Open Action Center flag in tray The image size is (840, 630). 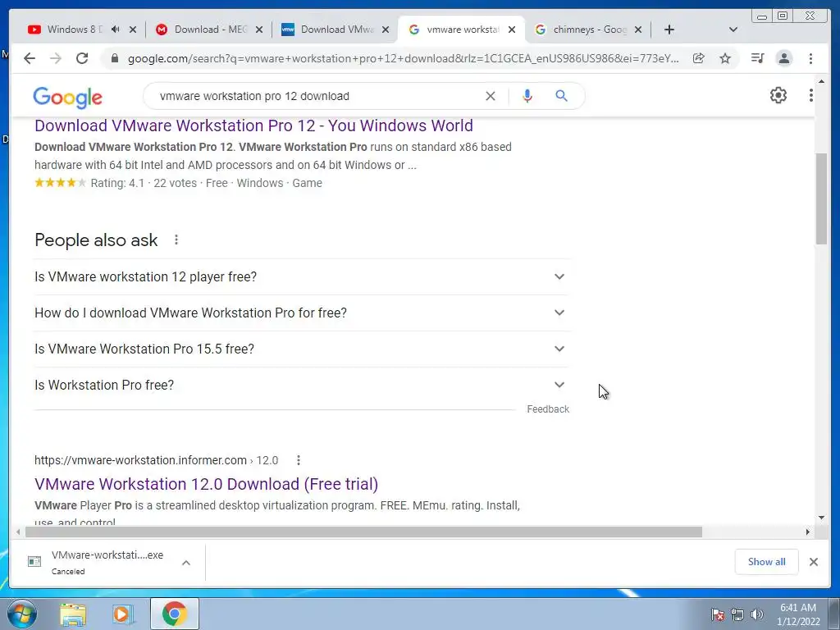pyautogui.click(x=717, y=614)
